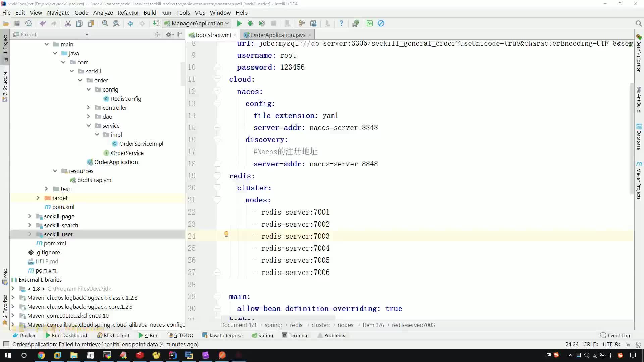Open the Run Dashboard tool window
This screenshot has height=362, width=644.
66,335
